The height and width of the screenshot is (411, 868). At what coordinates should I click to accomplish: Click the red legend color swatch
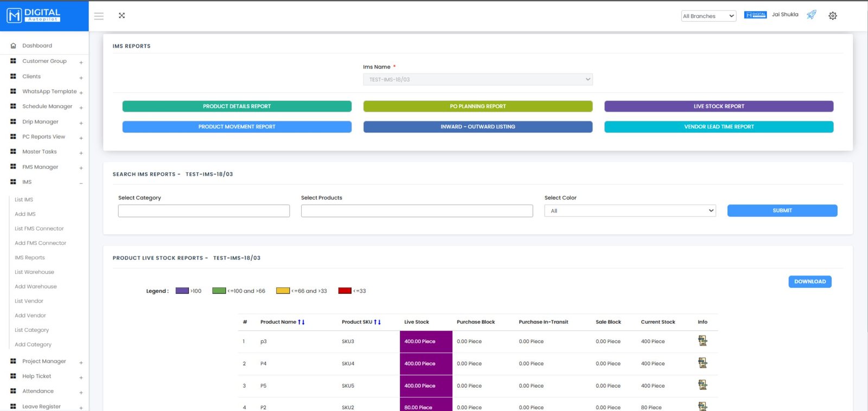click(344, 291)
